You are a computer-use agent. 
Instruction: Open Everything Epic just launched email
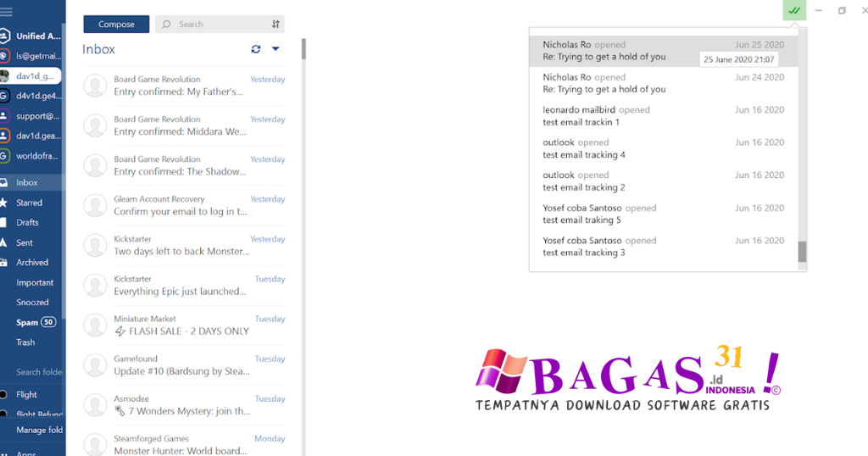pyautogui.click(x=184, y=285)
